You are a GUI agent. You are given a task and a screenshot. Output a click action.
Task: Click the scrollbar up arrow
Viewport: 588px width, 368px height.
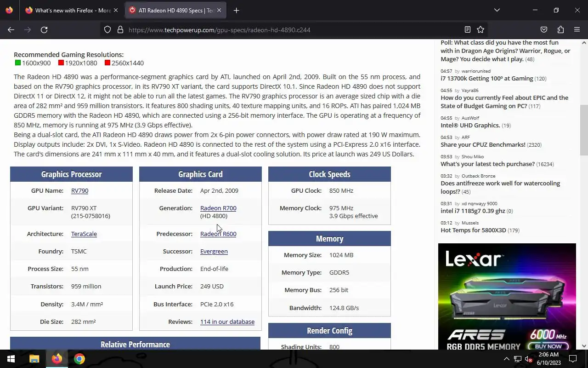[584, 43]
